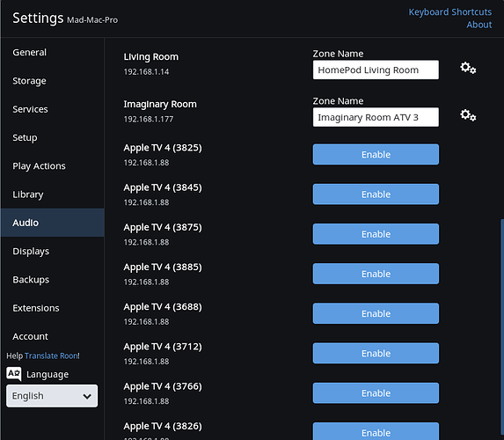Go to the Setup tab
The width and height of the screenshot is (504, 440).
click(53, 137)
